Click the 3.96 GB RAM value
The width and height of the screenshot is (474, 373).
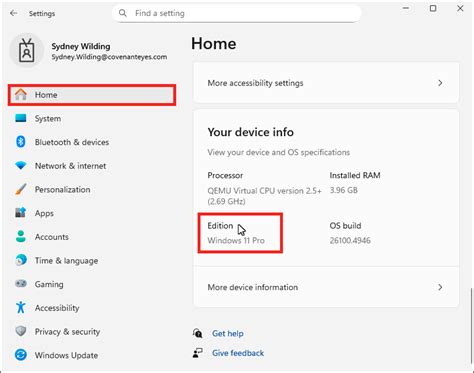(344, 190)
